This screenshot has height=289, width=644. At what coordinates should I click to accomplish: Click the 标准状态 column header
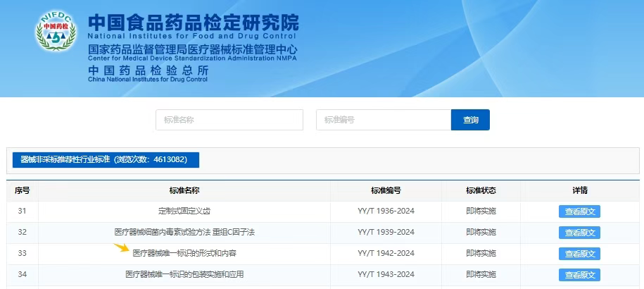click(481, 190)
